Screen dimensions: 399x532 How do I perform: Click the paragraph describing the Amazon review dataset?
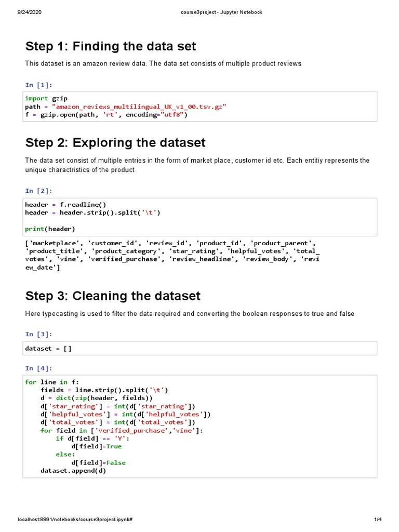tap(163, 63)
